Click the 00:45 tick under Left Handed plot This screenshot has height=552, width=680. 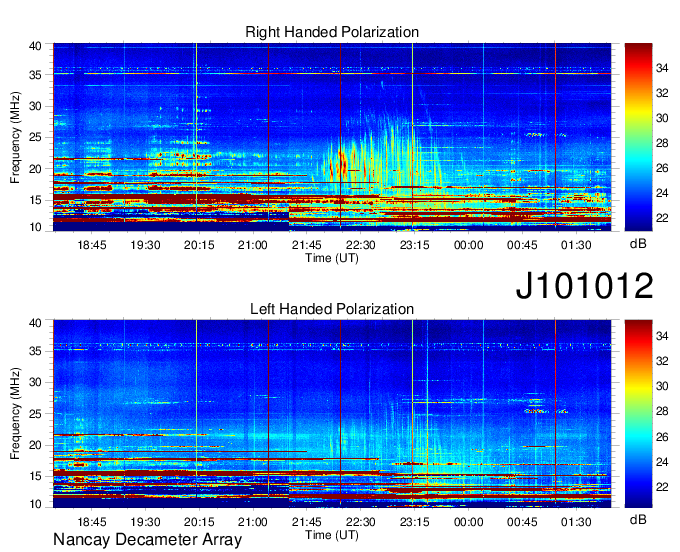click(522, 522)
